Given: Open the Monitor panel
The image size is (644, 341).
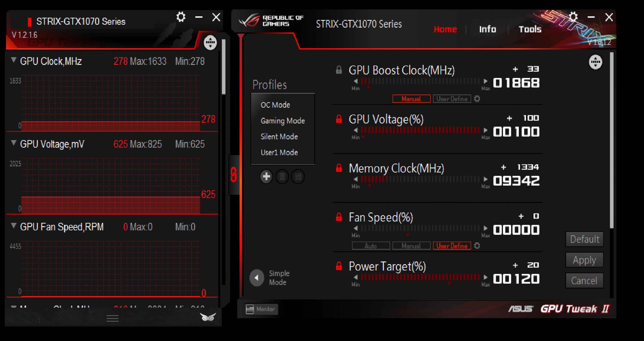Looking at the screenshot, I should (x=261, y=309).
